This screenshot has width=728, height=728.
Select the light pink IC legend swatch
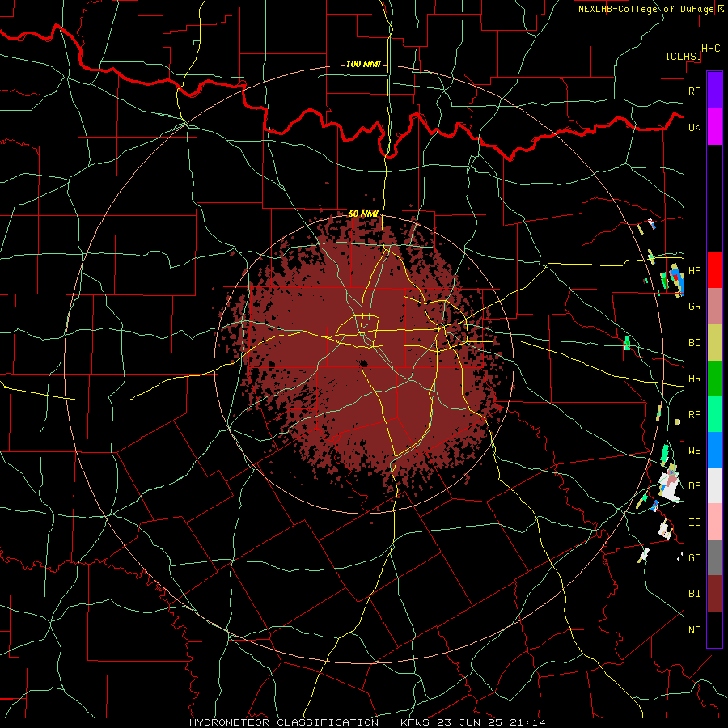(714, 522)
